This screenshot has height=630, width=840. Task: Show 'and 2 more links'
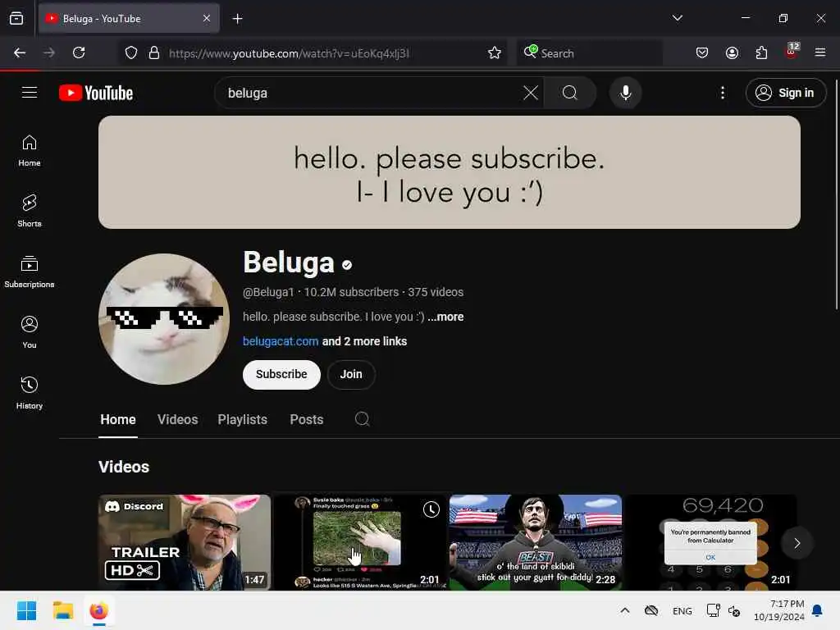364,341
